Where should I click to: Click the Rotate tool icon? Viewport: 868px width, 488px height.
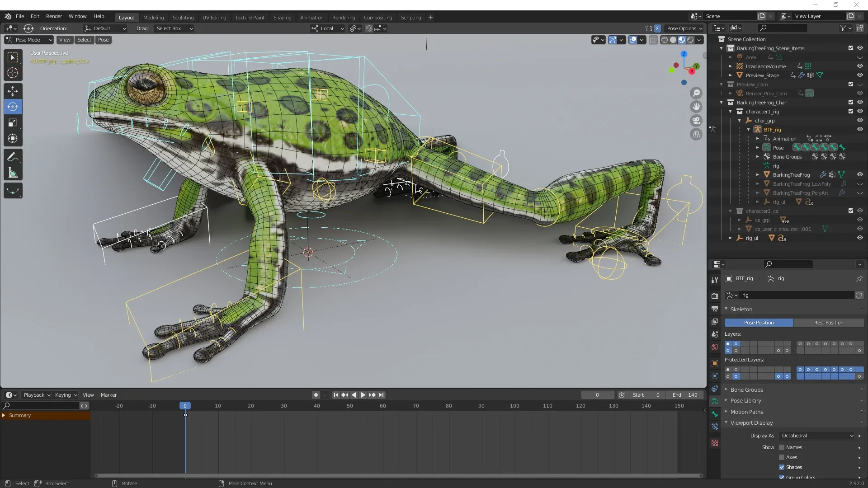[13, 106]
